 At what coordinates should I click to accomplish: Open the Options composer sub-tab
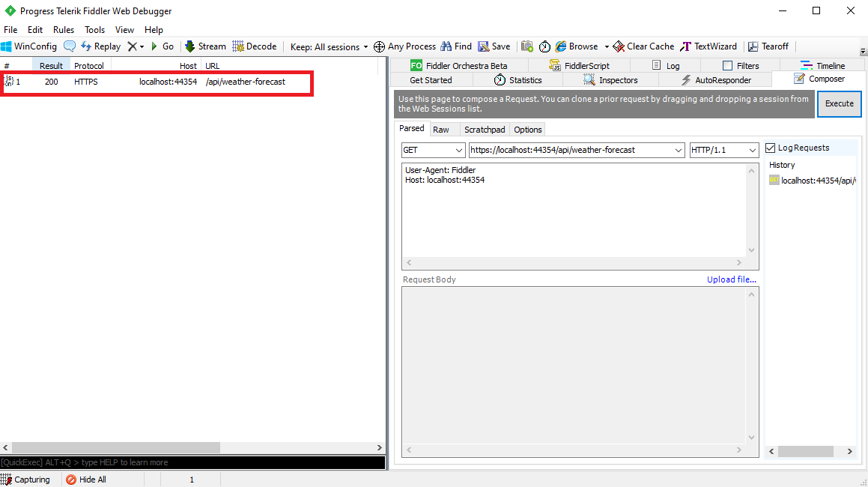click(x=527, y=130)
